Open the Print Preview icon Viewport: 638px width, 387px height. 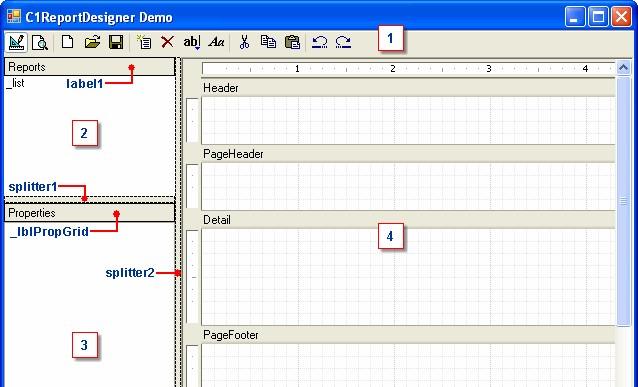40,42
